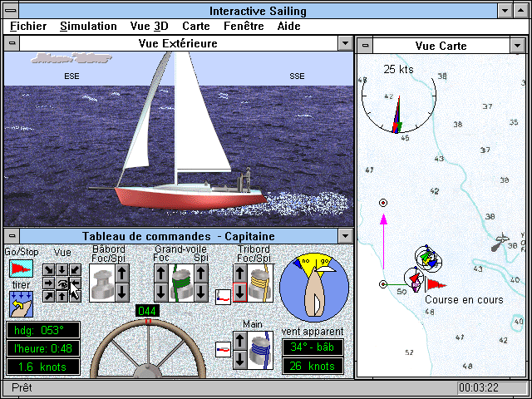Click the red race flag on map
This screenshot has width=532, height=399.
point(436,284)
